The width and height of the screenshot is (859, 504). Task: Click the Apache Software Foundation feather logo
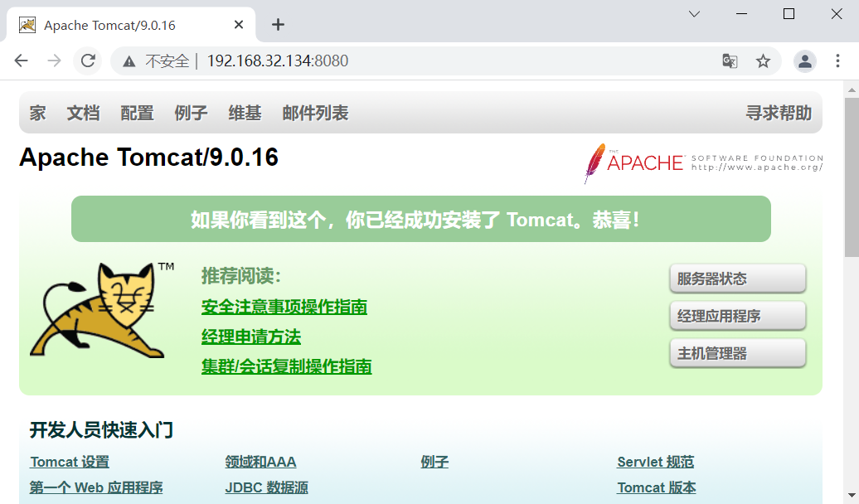pos(703,163)
